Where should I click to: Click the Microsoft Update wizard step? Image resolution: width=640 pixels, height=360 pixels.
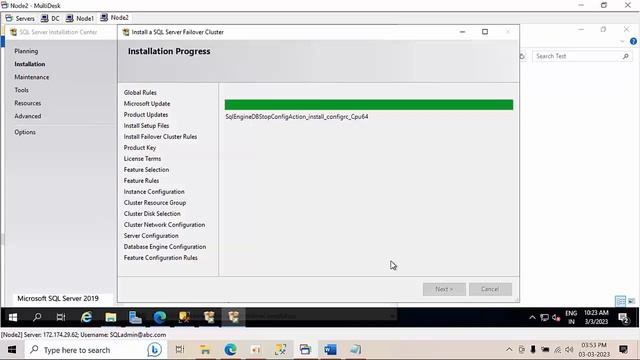[x=147, y=104]
